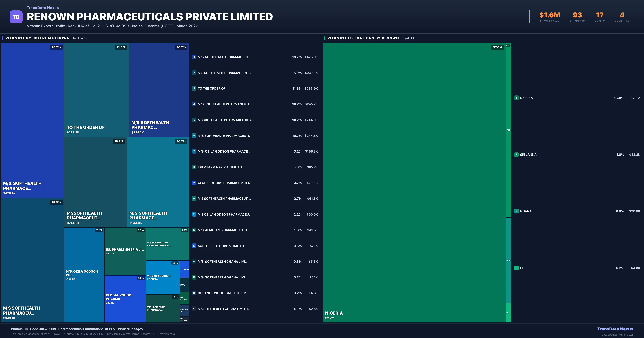
Task: Select the TO THE ORDER OF treemap tile
Action: click(96, 90)
